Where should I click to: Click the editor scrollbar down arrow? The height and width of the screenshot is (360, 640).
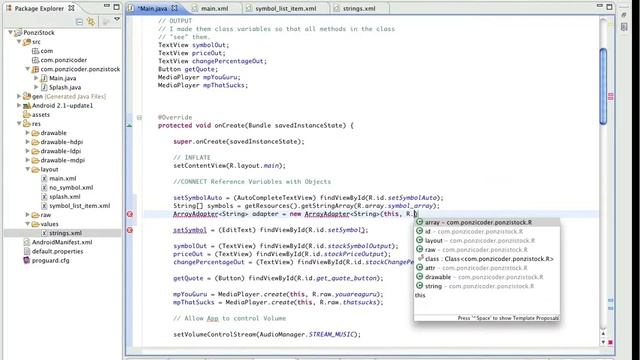pos(603,342)
